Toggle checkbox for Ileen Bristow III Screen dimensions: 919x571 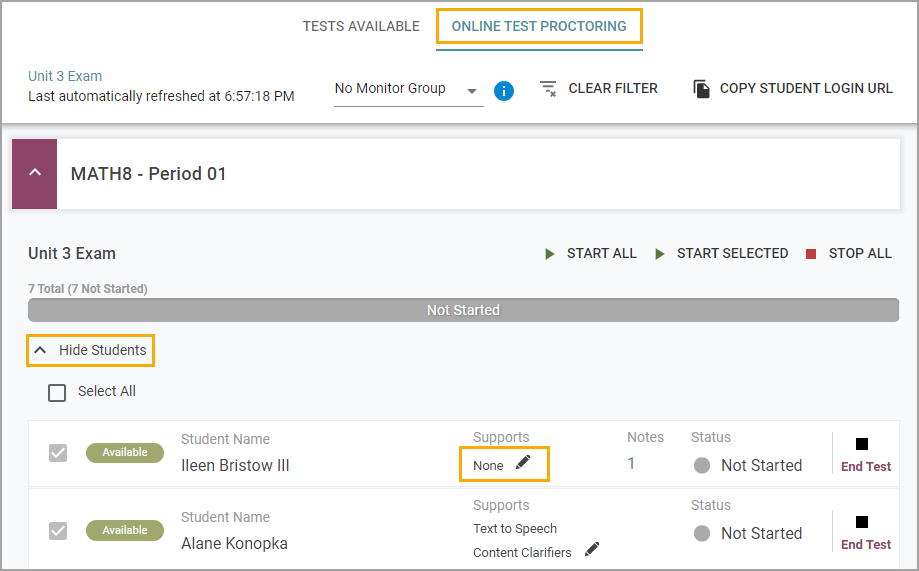tap(57, 453)
